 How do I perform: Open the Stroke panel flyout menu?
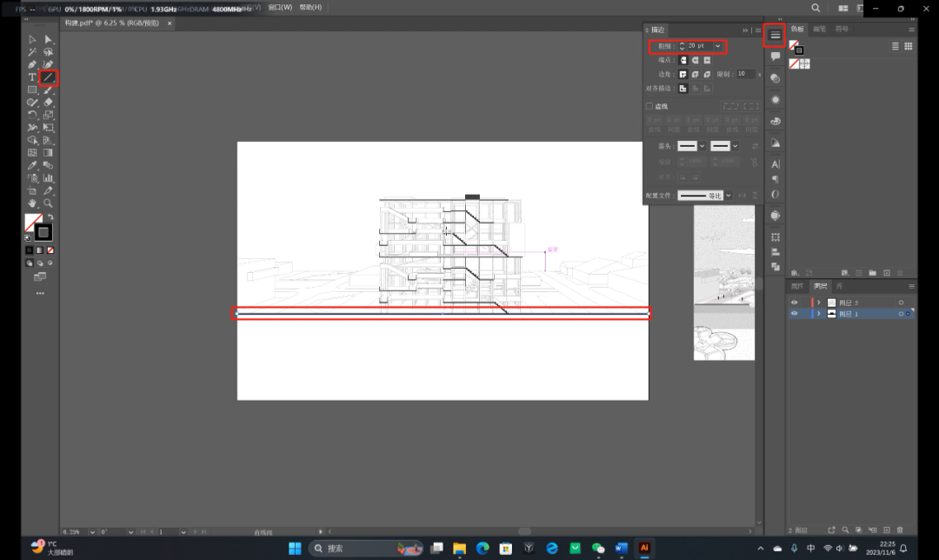point(758,30)
